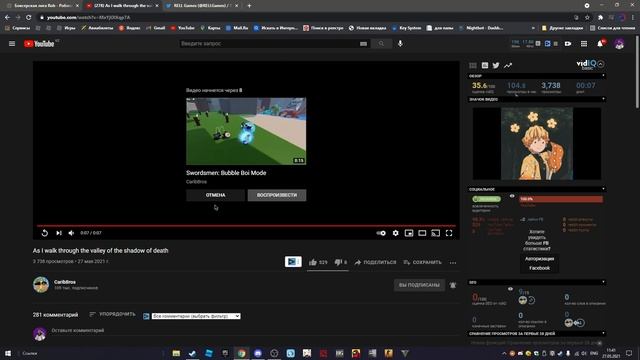Click the vidIQ button beside the likes
Image resolution: width=640 pixels, height=360 pixels.
click(293, 262)
